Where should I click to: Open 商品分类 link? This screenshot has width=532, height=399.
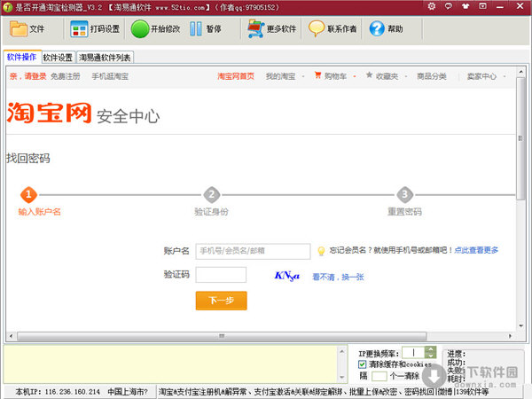[432, 76]
